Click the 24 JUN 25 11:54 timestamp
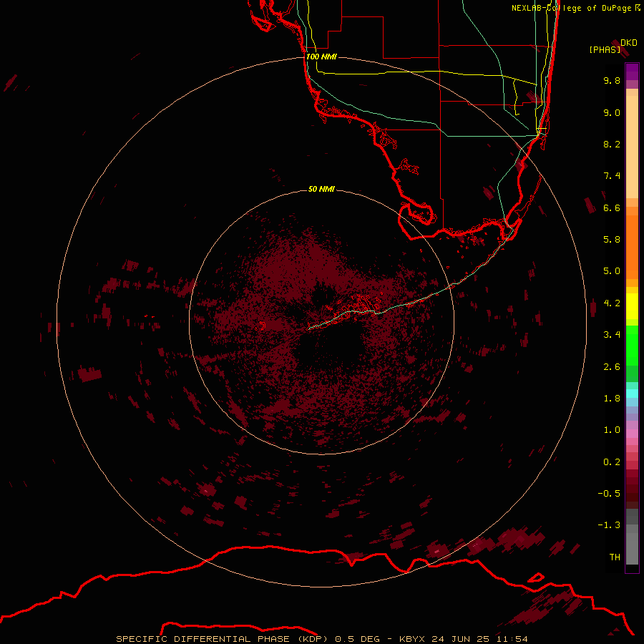 click(479, 639)
